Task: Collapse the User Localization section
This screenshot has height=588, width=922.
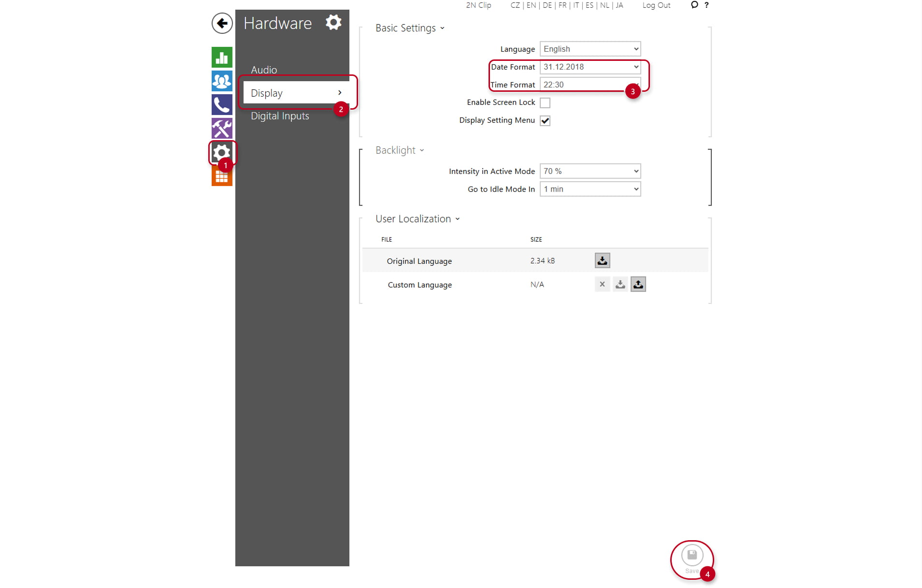Action: click(x=418, y=219)
